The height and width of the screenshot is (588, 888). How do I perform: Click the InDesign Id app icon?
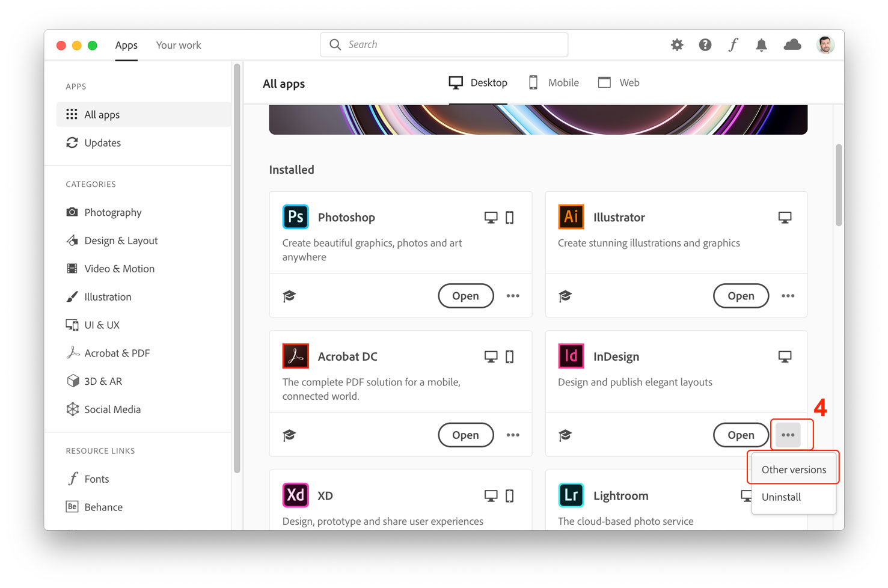pyautogui.click(x=571, y=356)
